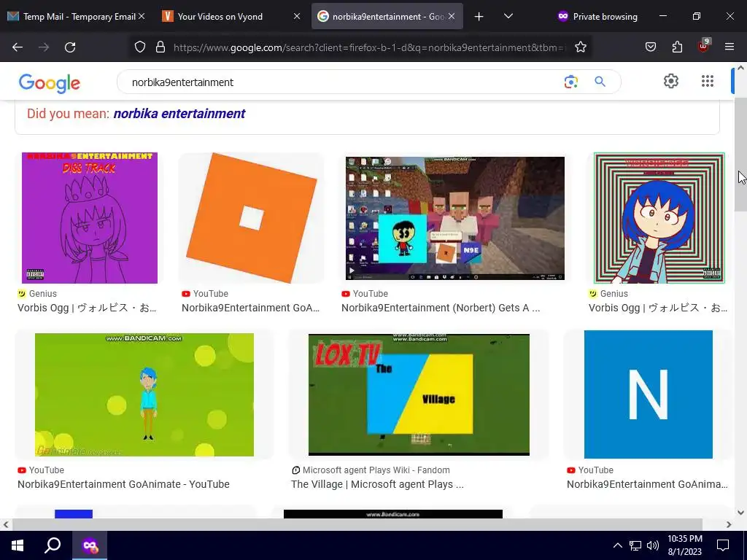Open a new browser tab

click(x=479, y=17)
